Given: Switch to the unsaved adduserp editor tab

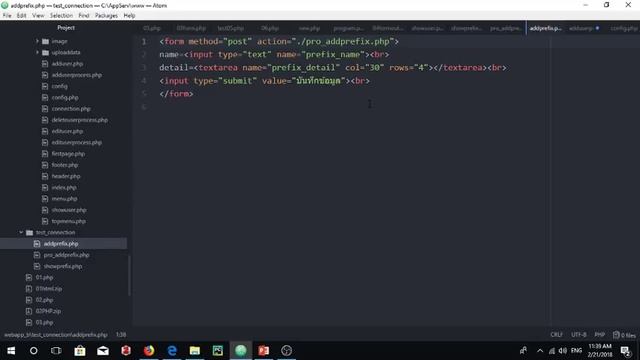Looking at the screenshot, I should pyautogui.click(x=584, y=28).
